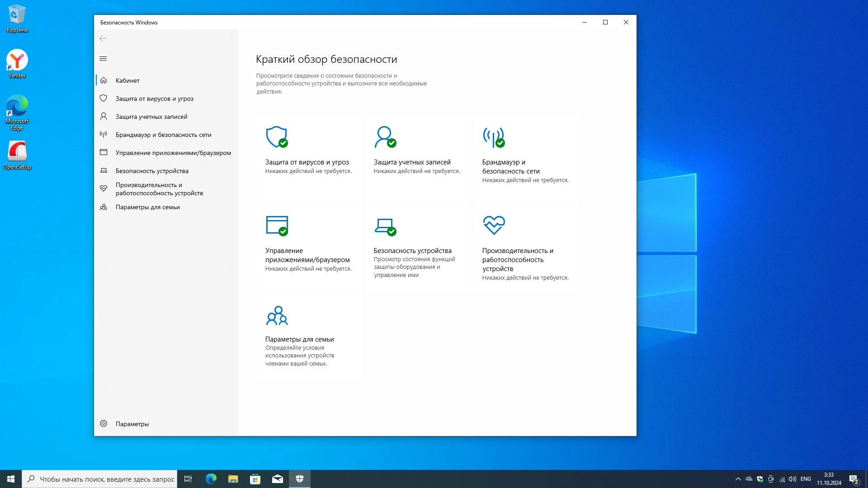Open the app and browser control window icon tile
The width and height of the screenshot is (868, 488).
309,247
